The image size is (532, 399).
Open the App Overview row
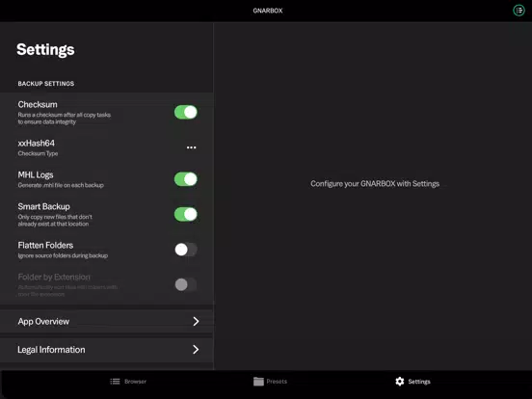pos(107,321)
